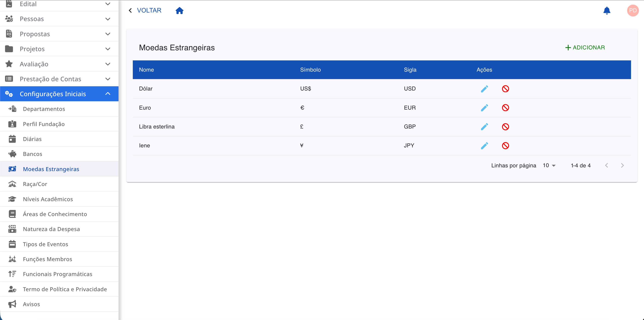The width and height of the screenshot is (644, 320).
Task: Edit the Iene currency entry
Action: click(484, 146)
